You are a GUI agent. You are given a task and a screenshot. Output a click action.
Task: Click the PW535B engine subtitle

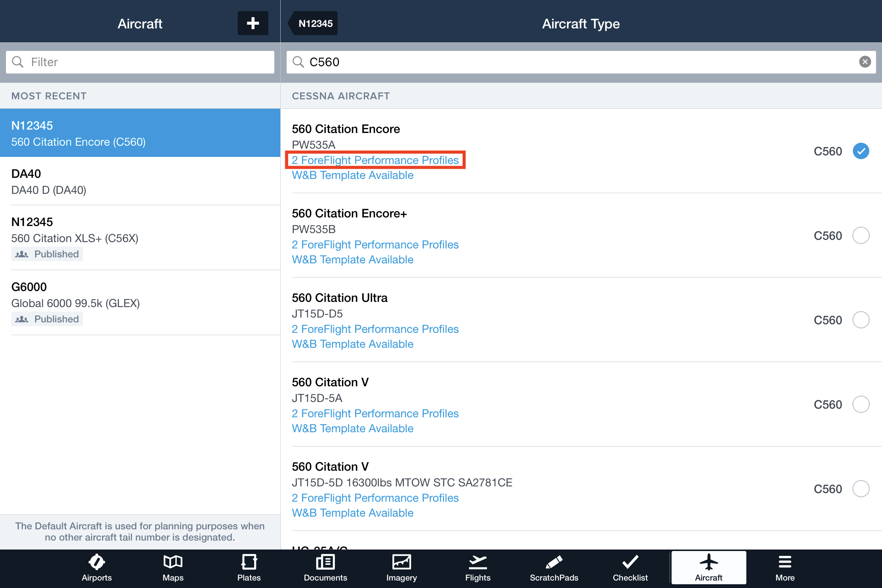[314, 229]
